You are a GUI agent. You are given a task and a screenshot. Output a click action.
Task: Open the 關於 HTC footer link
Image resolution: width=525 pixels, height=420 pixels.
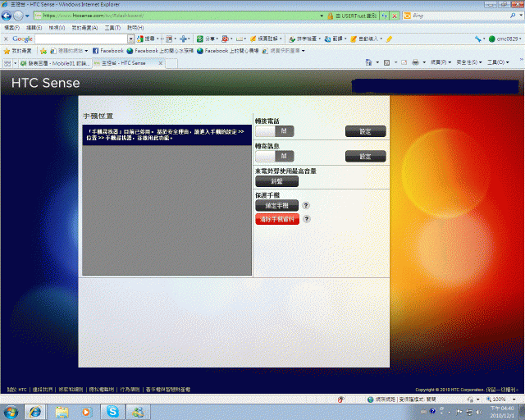point(16,390)
